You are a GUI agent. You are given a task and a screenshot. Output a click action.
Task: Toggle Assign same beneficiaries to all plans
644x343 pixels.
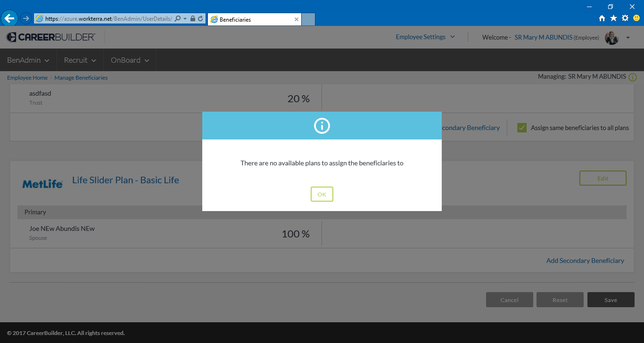(x=521, y=128)
